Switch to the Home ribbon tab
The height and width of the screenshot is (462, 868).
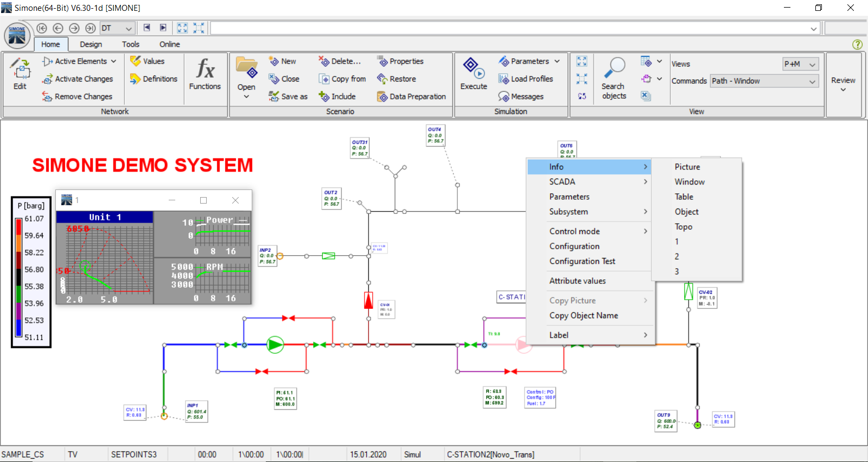[50, 45]
